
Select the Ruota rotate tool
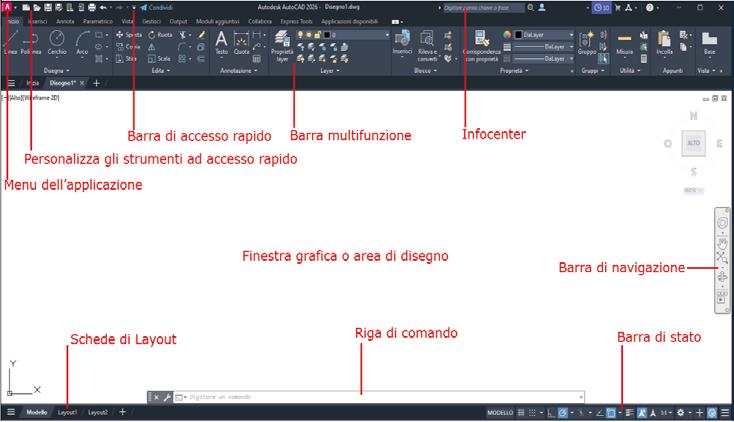coord(161,35)
